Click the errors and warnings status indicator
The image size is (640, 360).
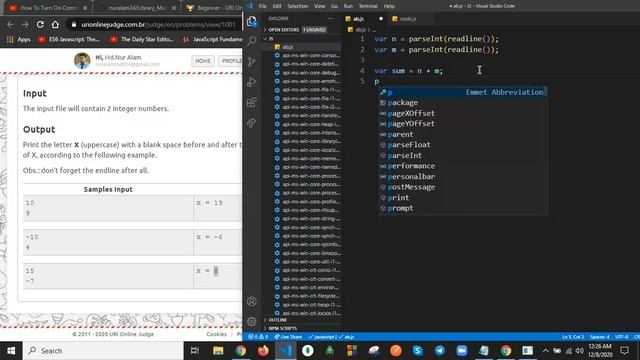258,337
